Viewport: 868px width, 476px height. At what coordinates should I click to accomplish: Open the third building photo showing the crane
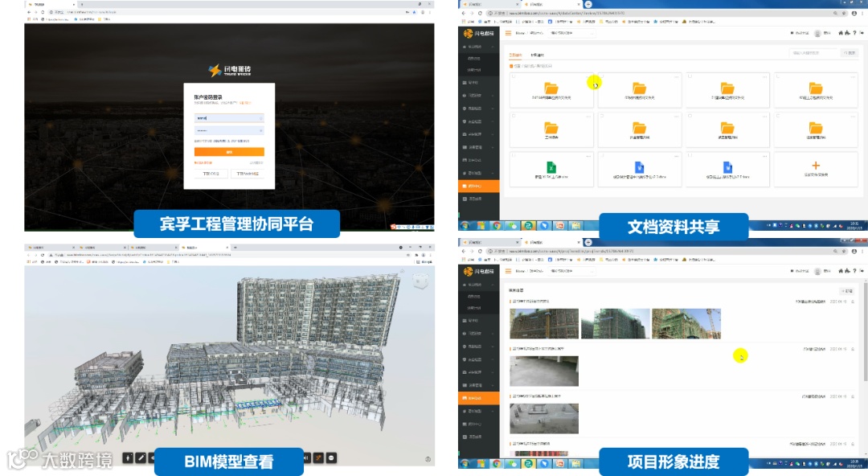[686, 323]
